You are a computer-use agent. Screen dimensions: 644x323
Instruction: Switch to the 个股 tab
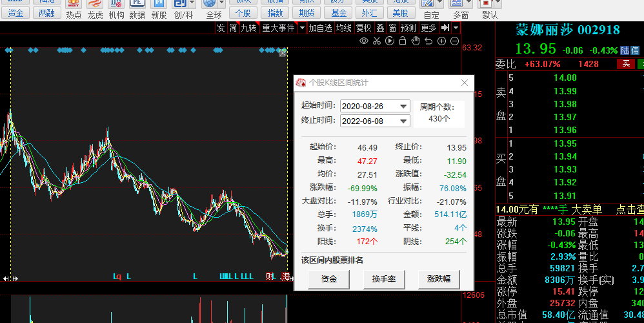coord(243,13)
